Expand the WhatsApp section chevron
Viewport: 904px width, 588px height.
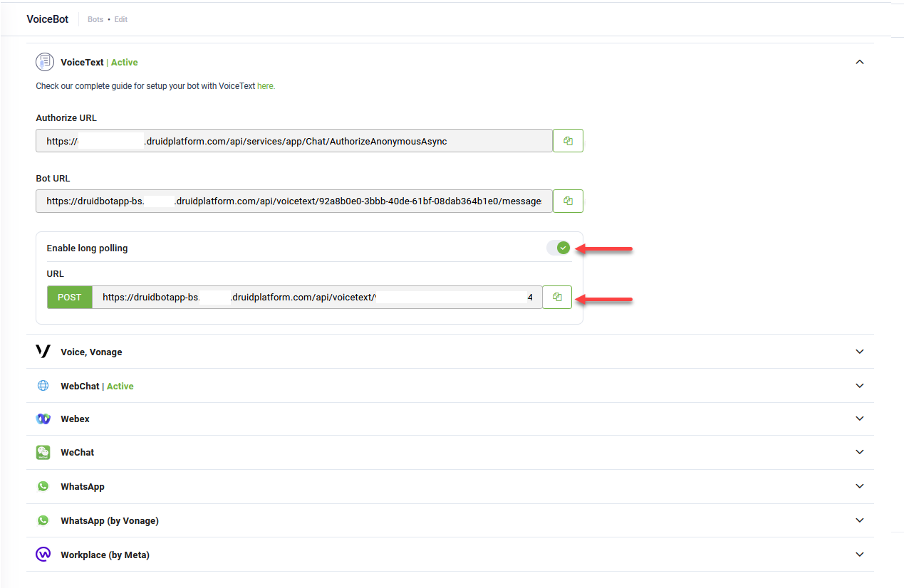tap(860, 486)
